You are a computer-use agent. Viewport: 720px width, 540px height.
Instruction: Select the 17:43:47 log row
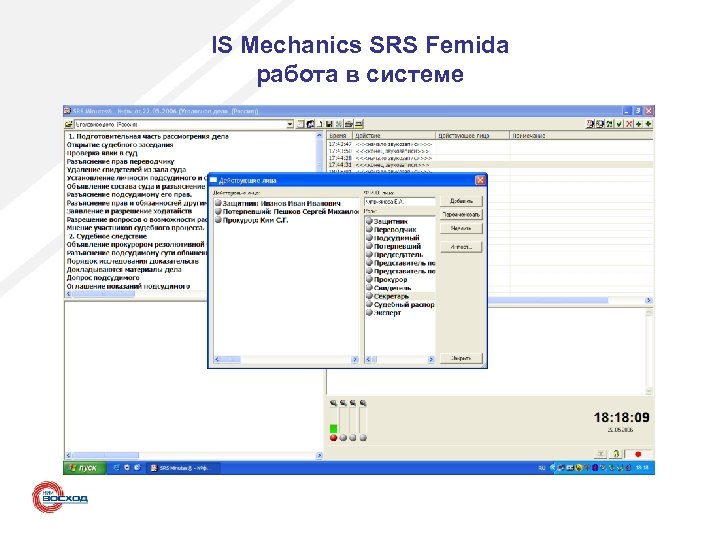489,144
